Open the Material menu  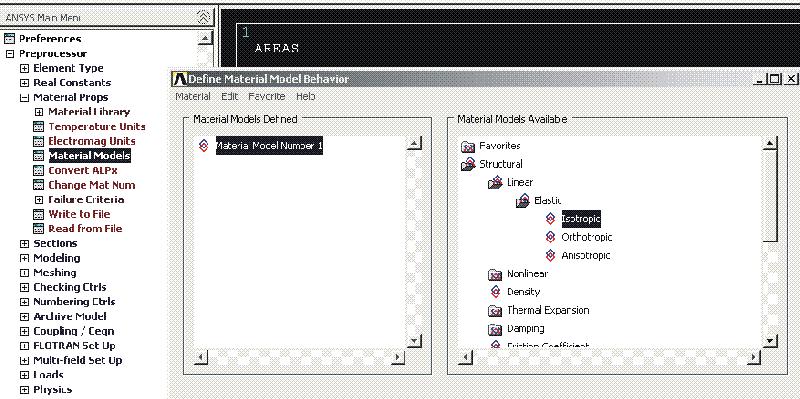[x=193, y=96]
